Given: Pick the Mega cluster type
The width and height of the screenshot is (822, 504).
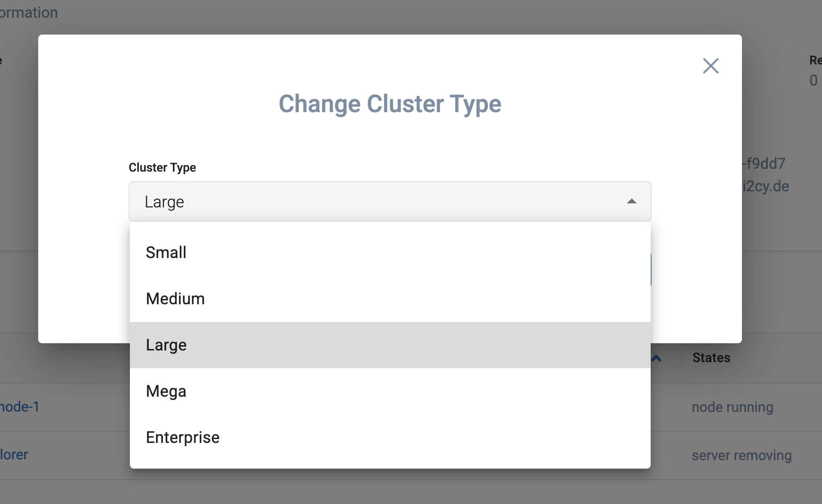Looking at the screenshot, I should click(x=390, y=391).
